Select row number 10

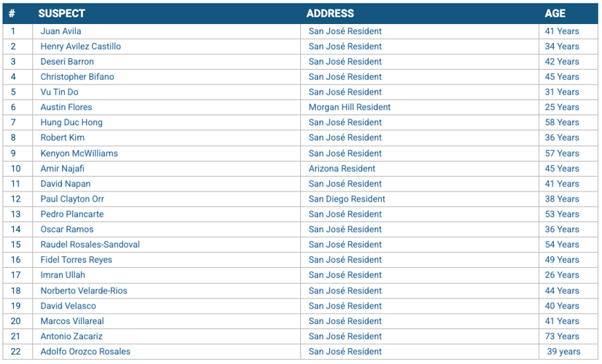click(15, 168)
